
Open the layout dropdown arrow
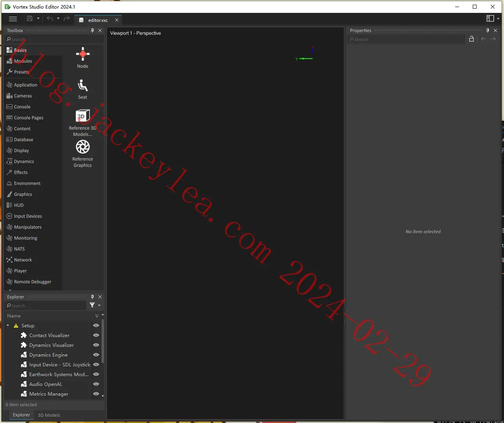coord(498,19)
